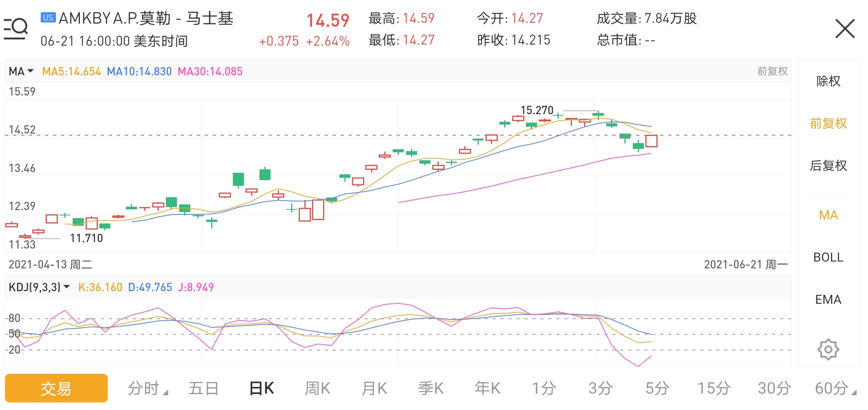The width and height of the screenshot is (868, 410).
Task: Tap the gray 前复权 label on chart header
Action: pyautogui.click(x=772, y=71)
